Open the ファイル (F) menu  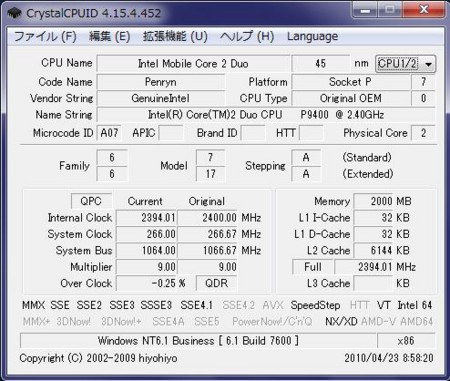coord(45,36)
